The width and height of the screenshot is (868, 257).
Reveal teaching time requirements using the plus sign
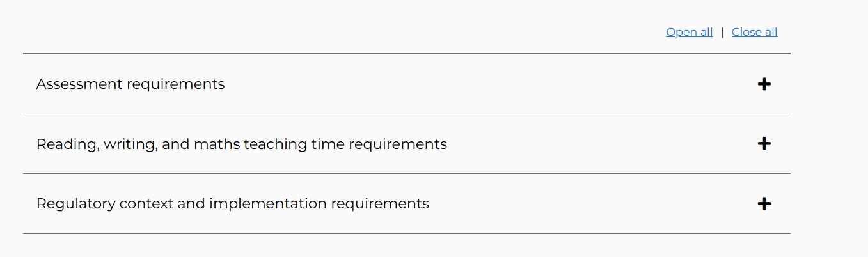coord(764,144)
